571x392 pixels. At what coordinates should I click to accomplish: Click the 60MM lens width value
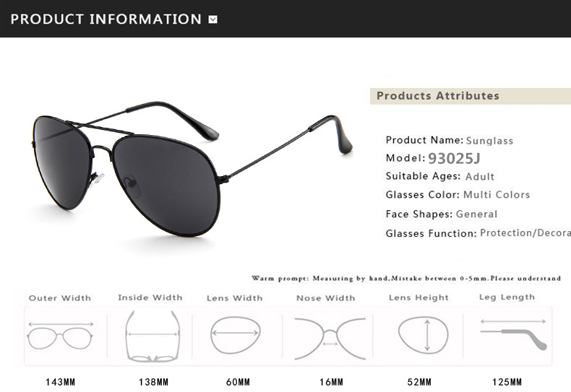pos(239,382)
